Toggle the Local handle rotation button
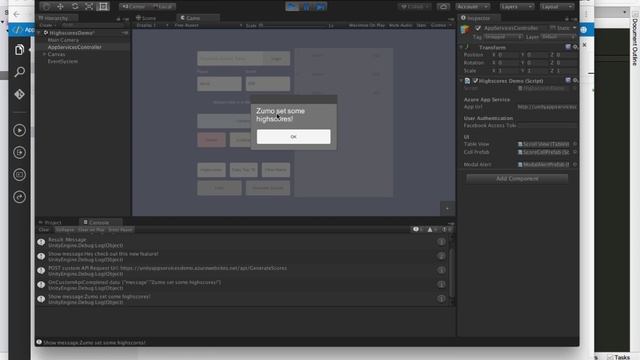Viewport: 640px width, 360px height. [162, 7]
